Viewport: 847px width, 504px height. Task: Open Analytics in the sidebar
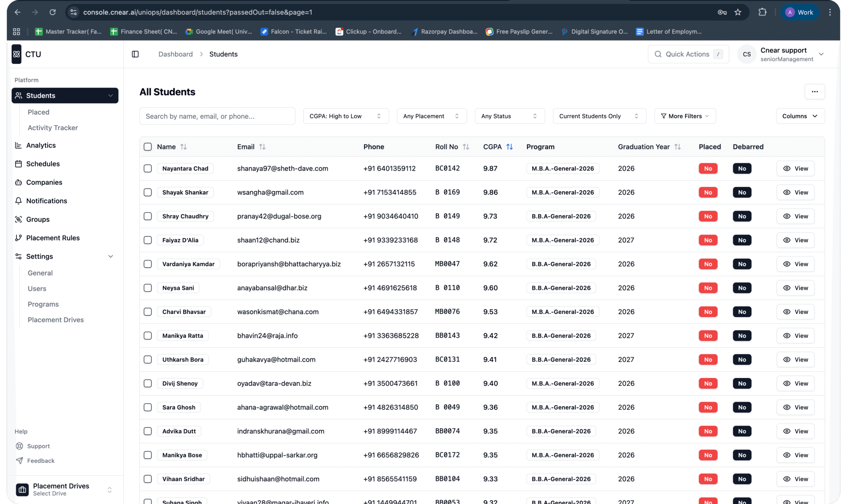(41, 146)
